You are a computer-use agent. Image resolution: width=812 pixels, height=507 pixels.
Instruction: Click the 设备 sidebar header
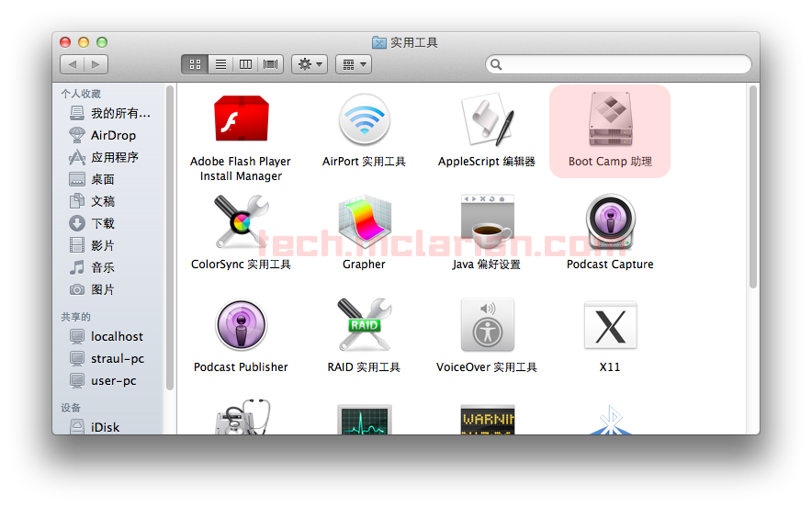[71, 408]
